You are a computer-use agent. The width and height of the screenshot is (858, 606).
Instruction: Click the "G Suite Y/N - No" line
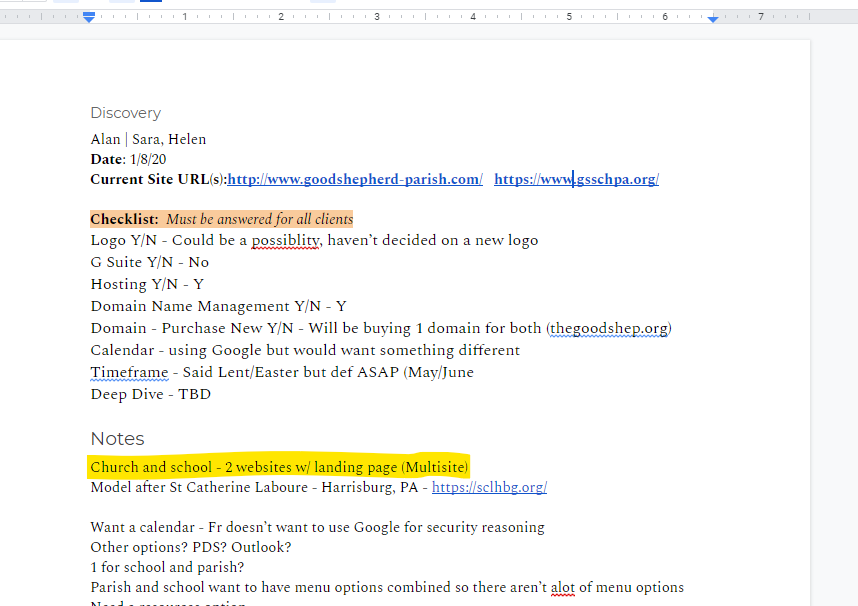149,262
